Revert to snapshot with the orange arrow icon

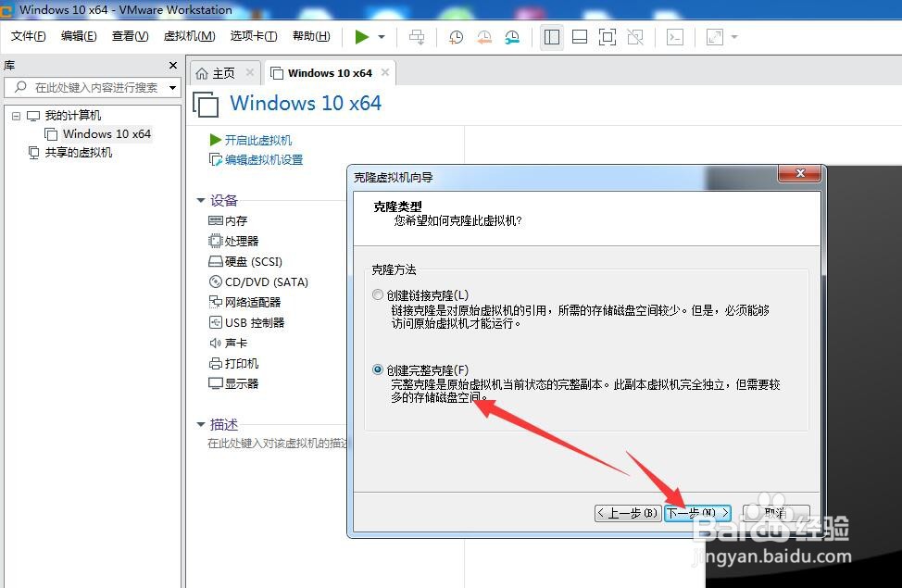[483, 37]
